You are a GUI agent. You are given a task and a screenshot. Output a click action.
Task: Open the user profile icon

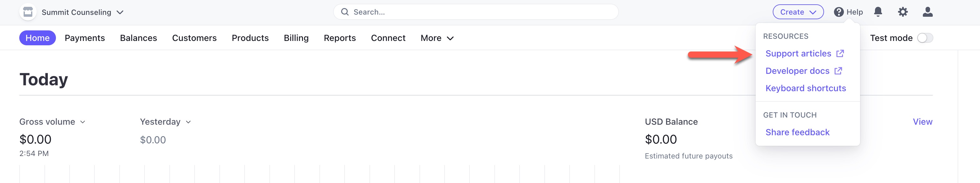pyautogui.click(x=927, y=12)
